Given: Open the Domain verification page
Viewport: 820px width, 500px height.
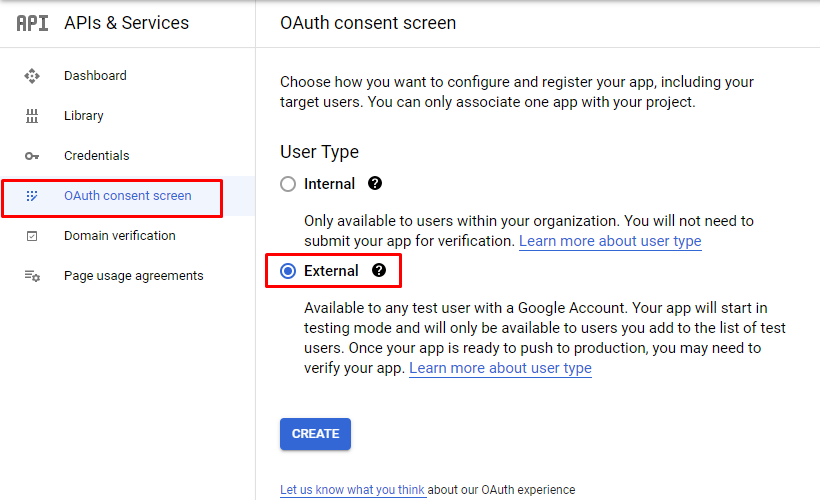Looking at the screenshot, I should click(119, 236).
